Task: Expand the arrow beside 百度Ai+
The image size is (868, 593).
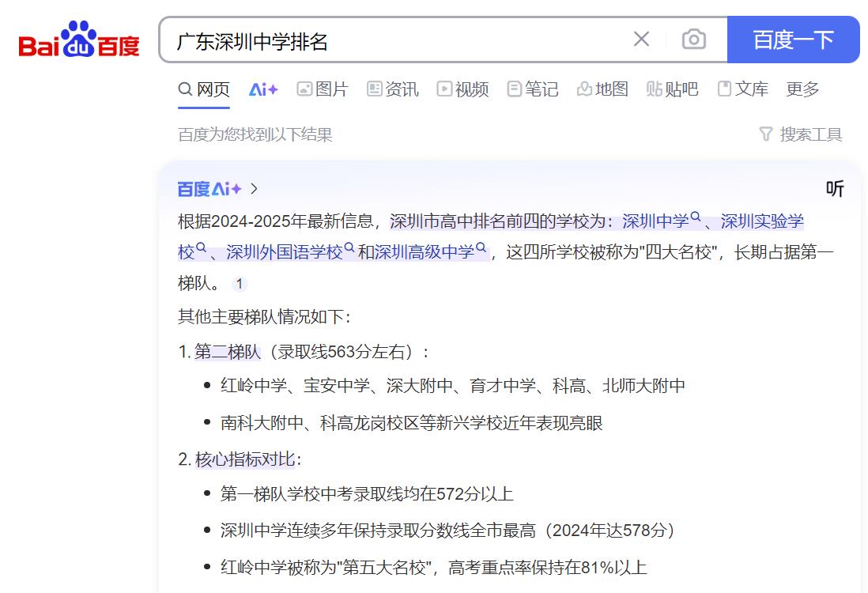Action: click(254, 189)
